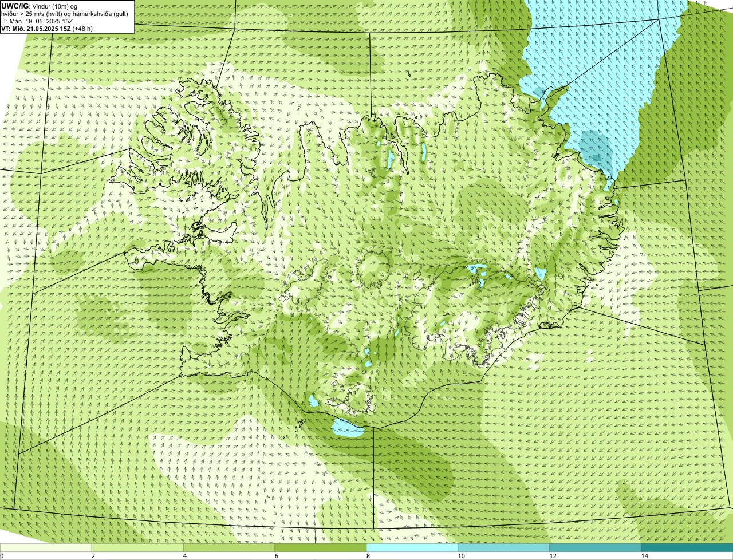
Task: Click the '2' label on the color scale
Action: pyautogui.click(x=93, y=556)
